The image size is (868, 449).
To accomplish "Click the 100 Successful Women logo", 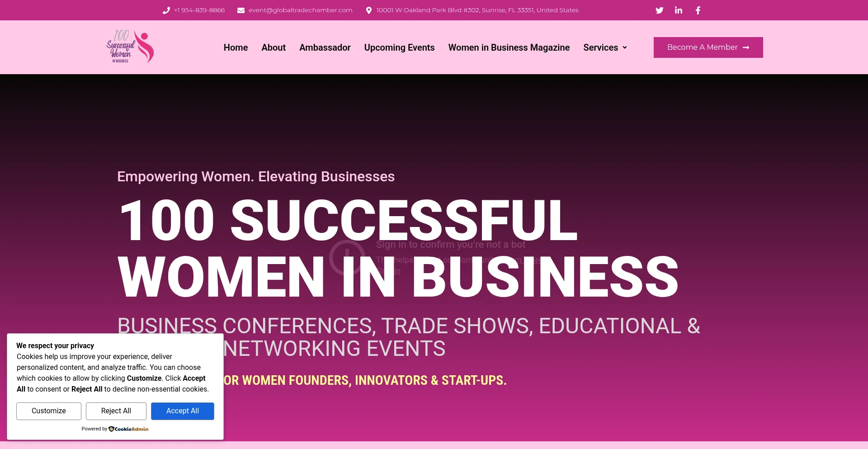I will click(x=130, y=47).
